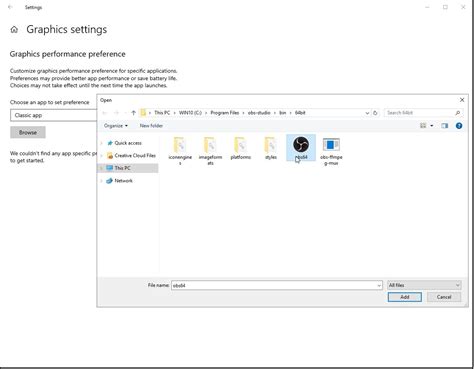This screenshot has height=369, width=474.
Task: Open the Organize menu
Action: [x=116, y=126]
